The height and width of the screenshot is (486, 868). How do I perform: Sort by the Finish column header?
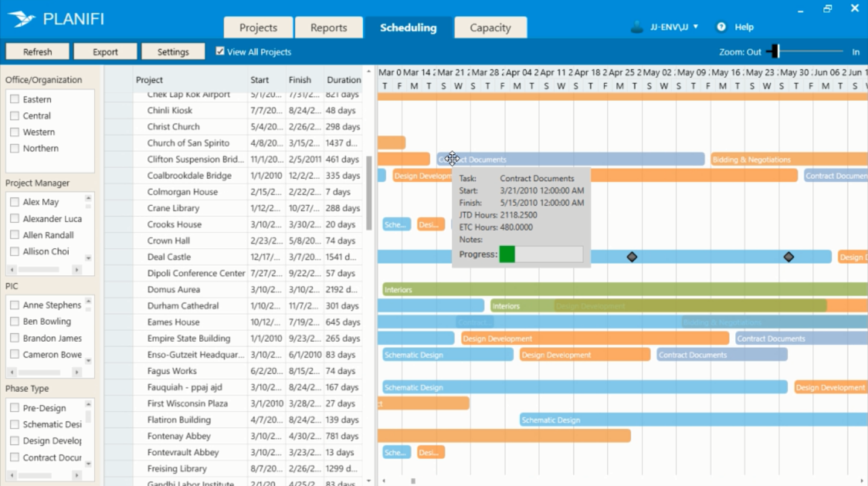pyautogui.click(x=300, y=80)
